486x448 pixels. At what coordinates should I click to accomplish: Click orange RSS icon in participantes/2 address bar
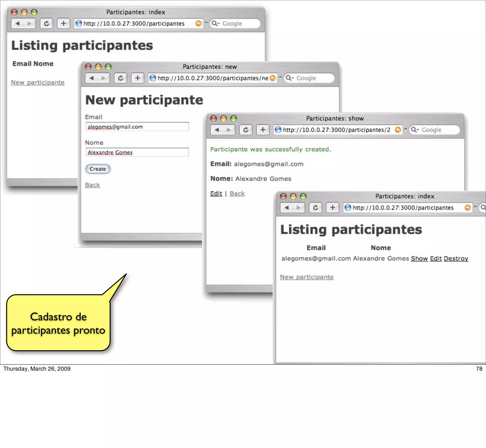[397, 130]
